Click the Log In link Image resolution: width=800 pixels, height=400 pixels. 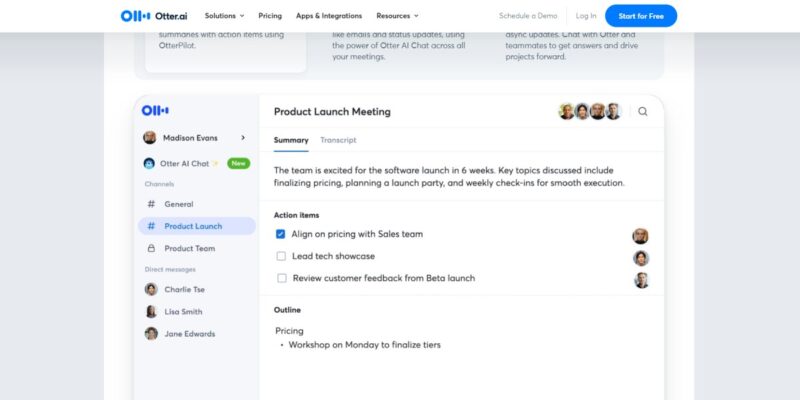click(x=586, y=16)
